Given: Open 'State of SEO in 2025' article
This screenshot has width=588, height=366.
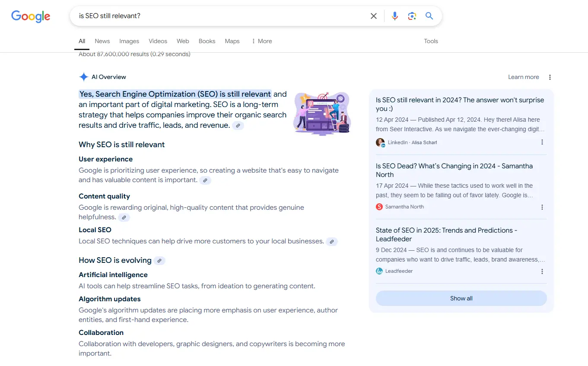Looking at the screenshot, I should coord(446,234).
